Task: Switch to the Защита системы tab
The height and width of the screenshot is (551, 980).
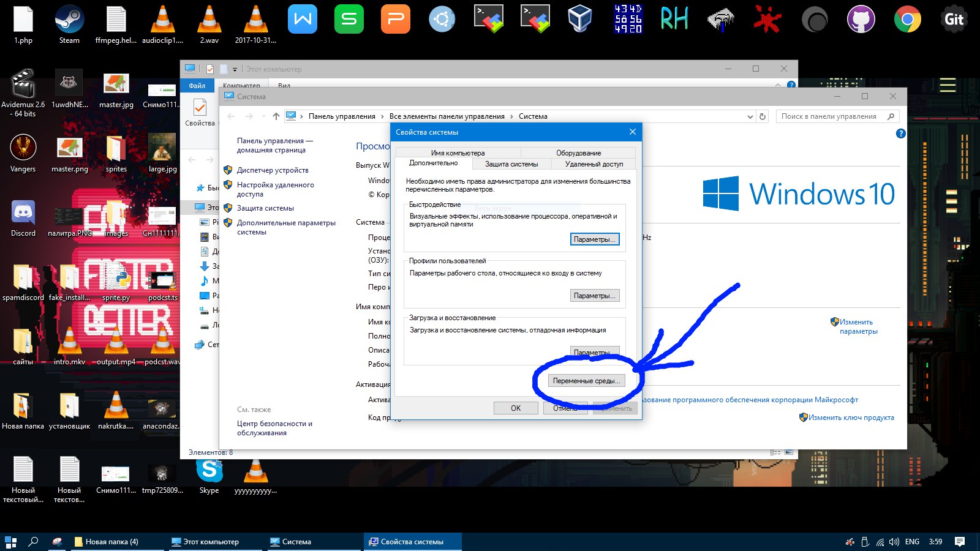Action: [x=511, y=164]
